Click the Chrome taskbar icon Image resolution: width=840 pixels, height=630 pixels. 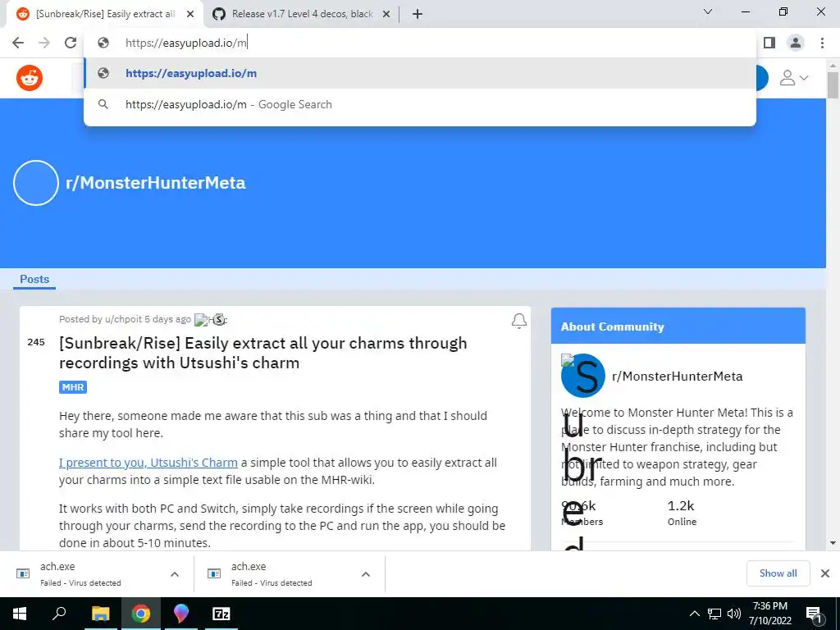(141, 614)
